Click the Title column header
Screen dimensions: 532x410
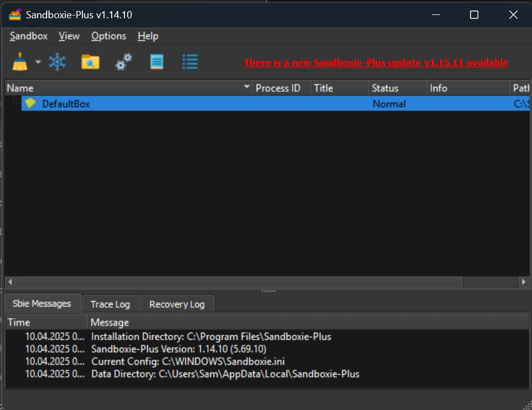pyautogui.click(x=340, y=88)
